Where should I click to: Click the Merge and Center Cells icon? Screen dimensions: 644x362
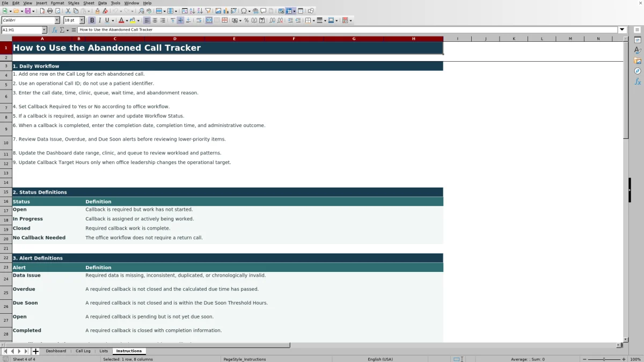[x=208, y=20]
